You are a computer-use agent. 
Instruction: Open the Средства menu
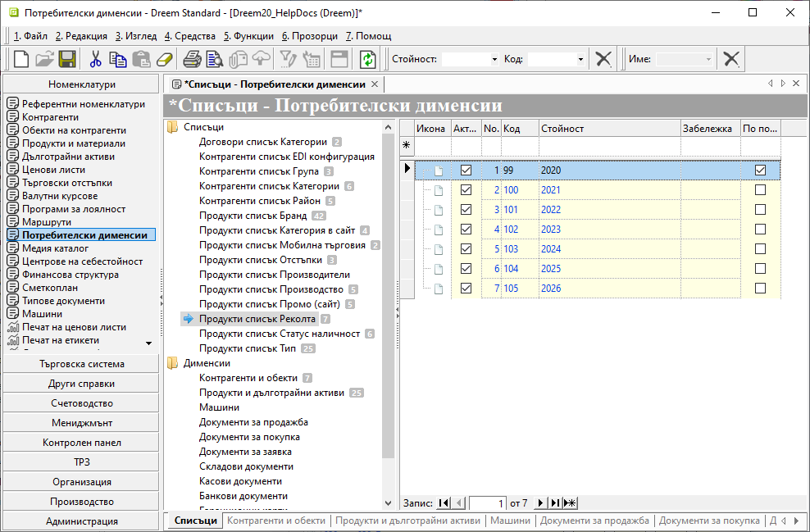click(x=190, y=36)
